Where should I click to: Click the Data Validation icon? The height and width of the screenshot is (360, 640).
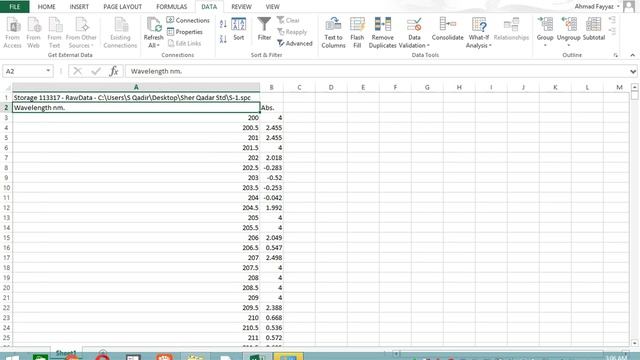(414, 25)
